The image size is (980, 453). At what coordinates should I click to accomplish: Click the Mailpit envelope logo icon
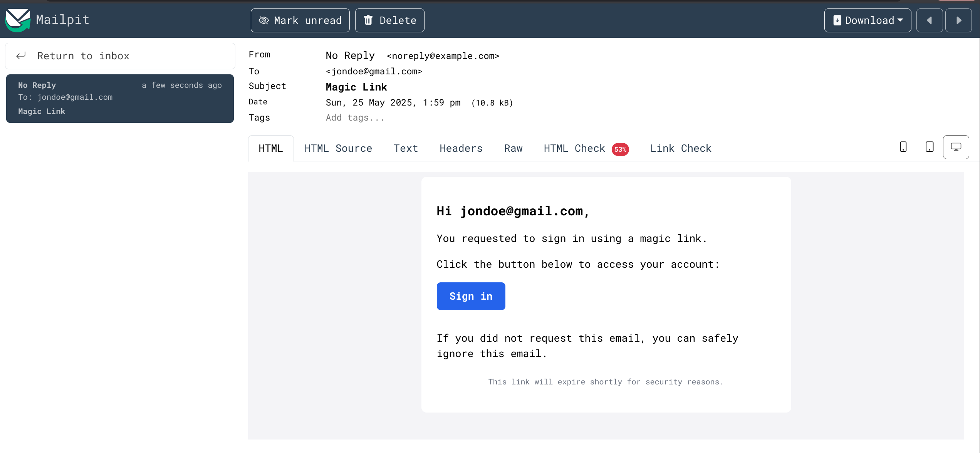tap(18, 20)
